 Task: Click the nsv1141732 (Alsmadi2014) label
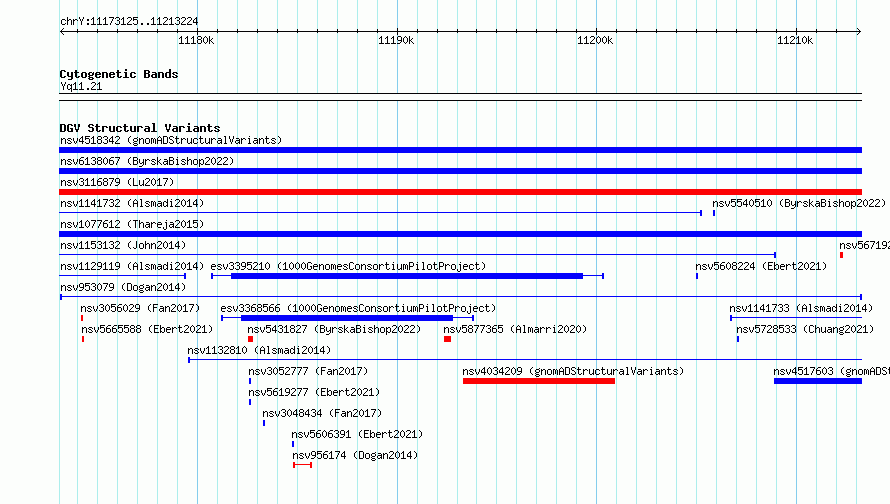click(x=132, y=203)
